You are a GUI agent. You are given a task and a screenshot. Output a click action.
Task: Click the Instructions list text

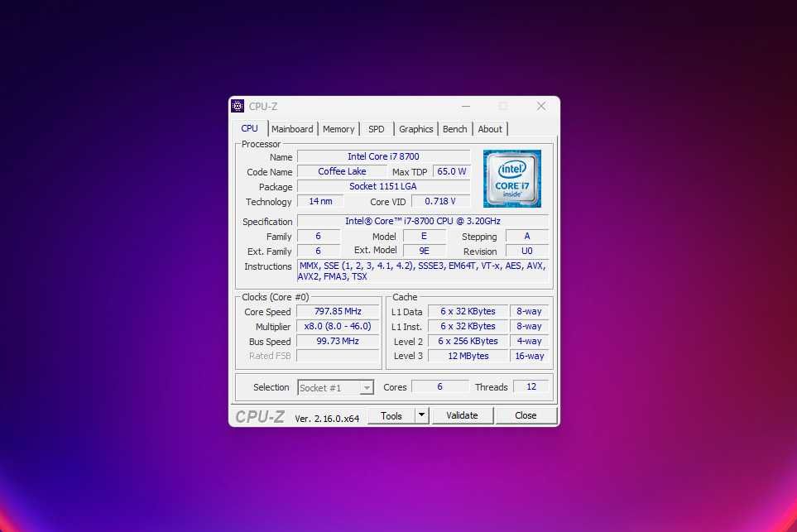point(422,271)
